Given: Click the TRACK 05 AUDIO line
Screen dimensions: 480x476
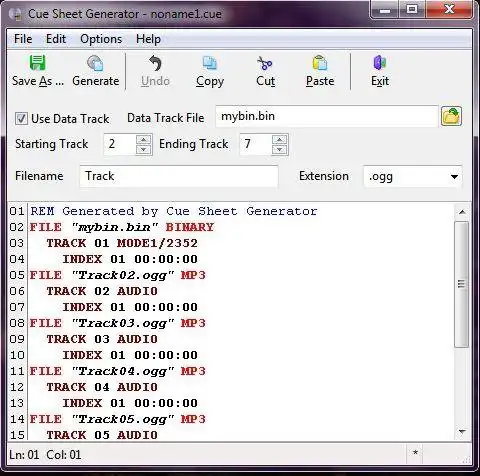Looking at the screenshot, I should pyautogui.click(x=102, y=435).
